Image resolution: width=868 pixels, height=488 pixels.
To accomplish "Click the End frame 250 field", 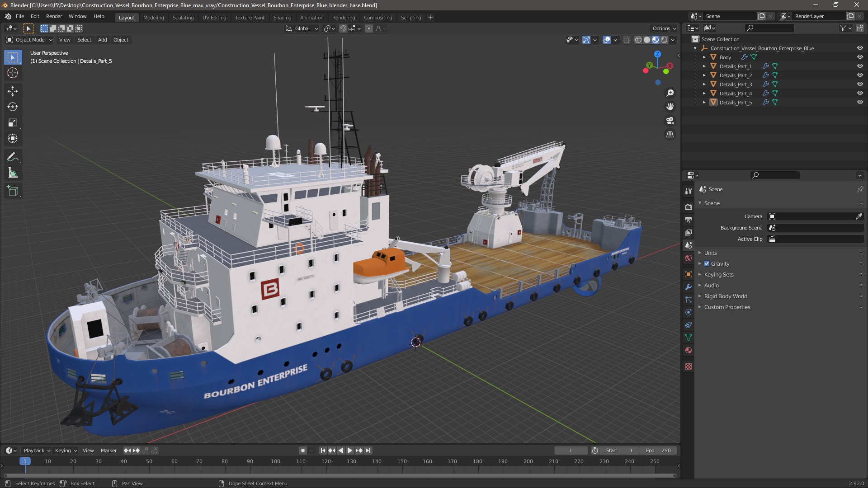I will tap(659, 450).
